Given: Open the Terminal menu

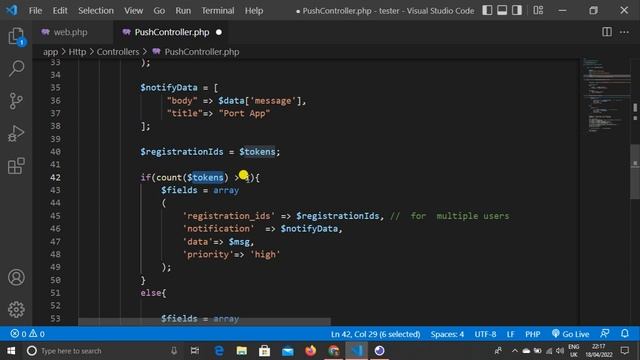Looking at the screenshot, I should coord(218,11).
